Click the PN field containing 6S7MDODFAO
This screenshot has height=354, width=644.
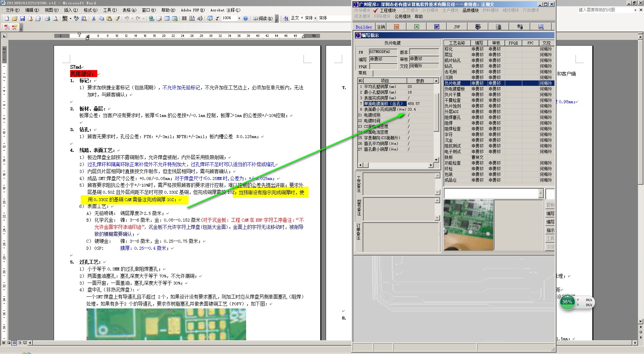tap(383, 52)
